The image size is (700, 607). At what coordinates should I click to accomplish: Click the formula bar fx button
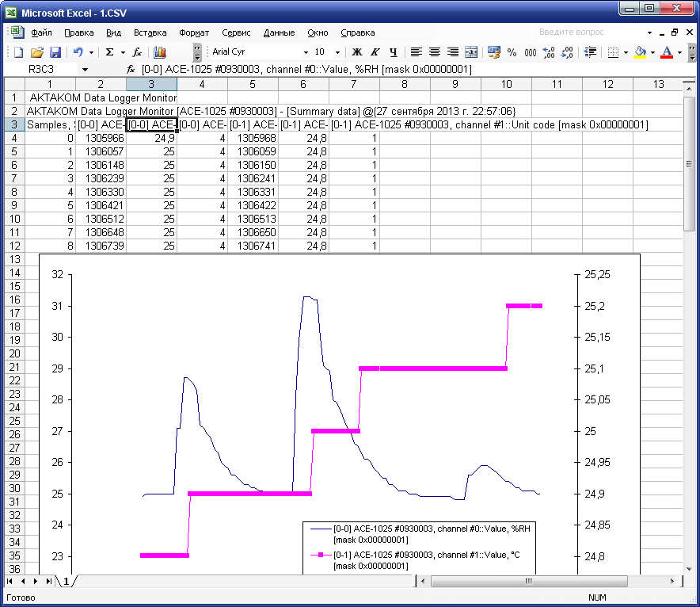(x=131, y=69)
